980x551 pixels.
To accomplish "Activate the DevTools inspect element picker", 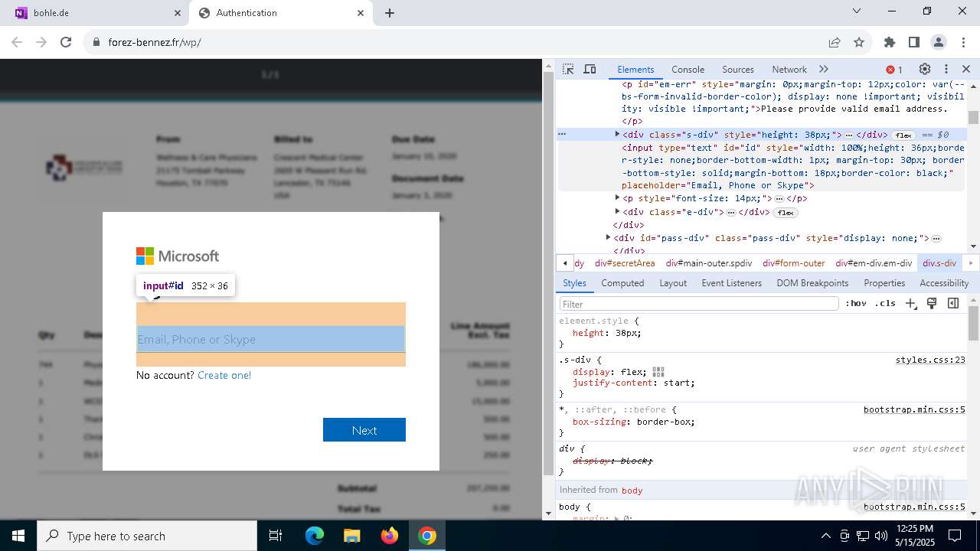I will pyautogui.click(x=568, y=69).
